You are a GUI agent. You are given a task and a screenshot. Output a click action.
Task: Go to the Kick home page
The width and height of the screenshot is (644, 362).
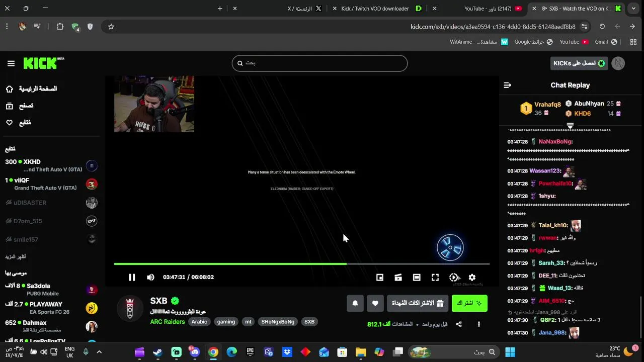click(x=31, y=89)
